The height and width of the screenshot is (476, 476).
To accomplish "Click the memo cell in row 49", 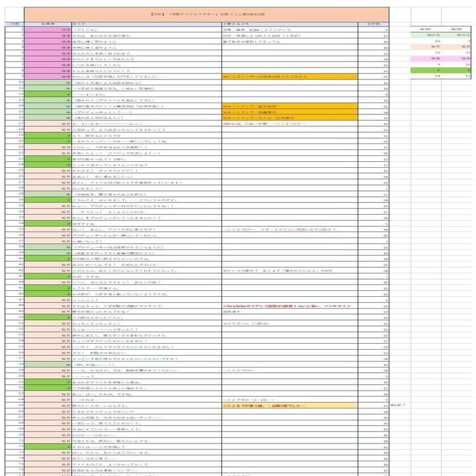I will pos(290,311).
